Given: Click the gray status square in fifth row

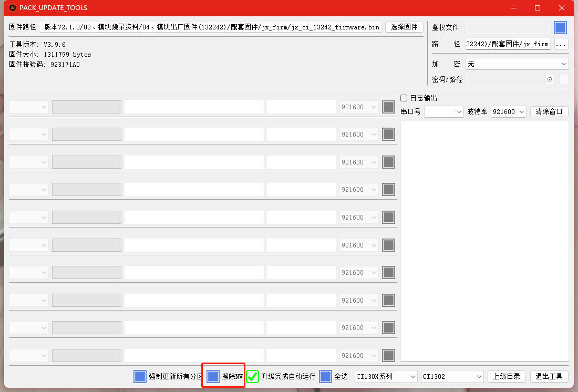Looking at the screenshot, I should 388,217.
